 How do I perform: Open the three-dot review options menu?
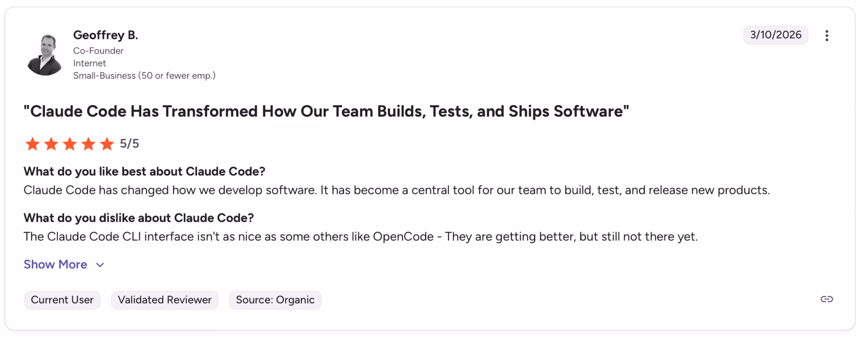point(826,36)
